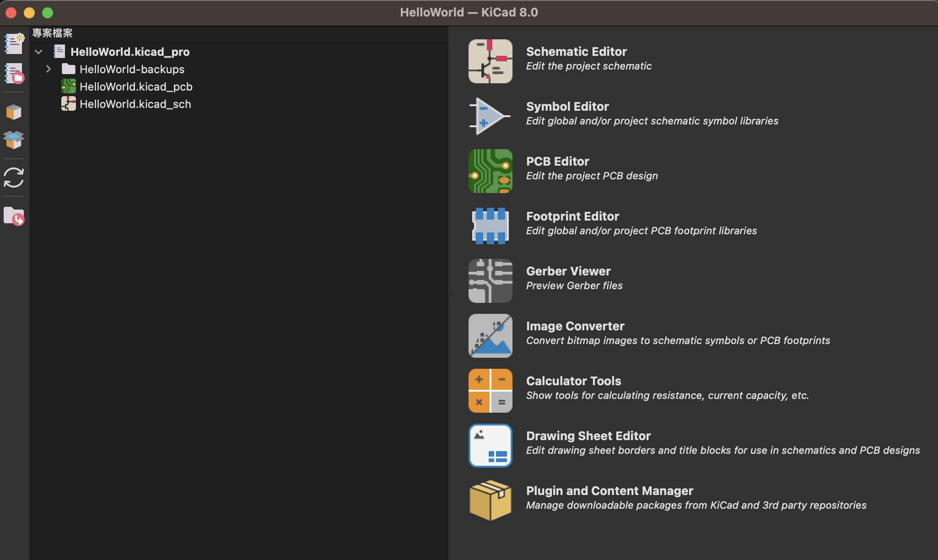Click the HelloWorld-backups folder icon

(x=69, y=69)
